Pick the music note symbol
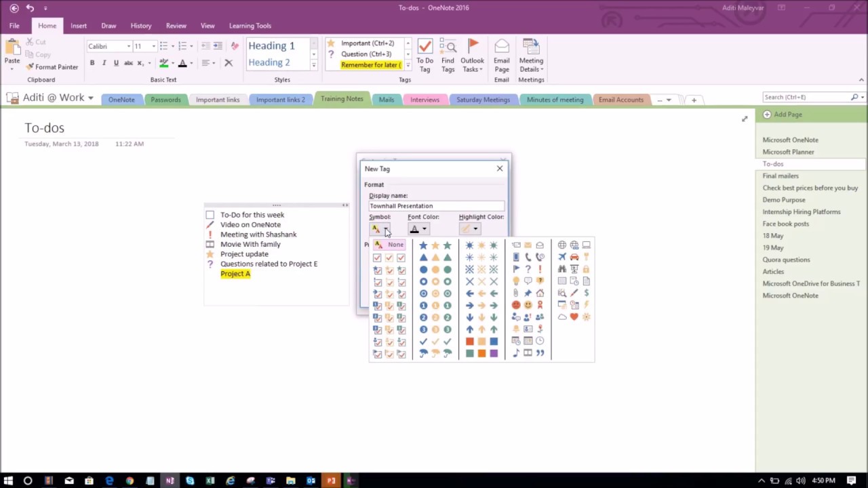 pyautogui.click(x=516, y=353)
